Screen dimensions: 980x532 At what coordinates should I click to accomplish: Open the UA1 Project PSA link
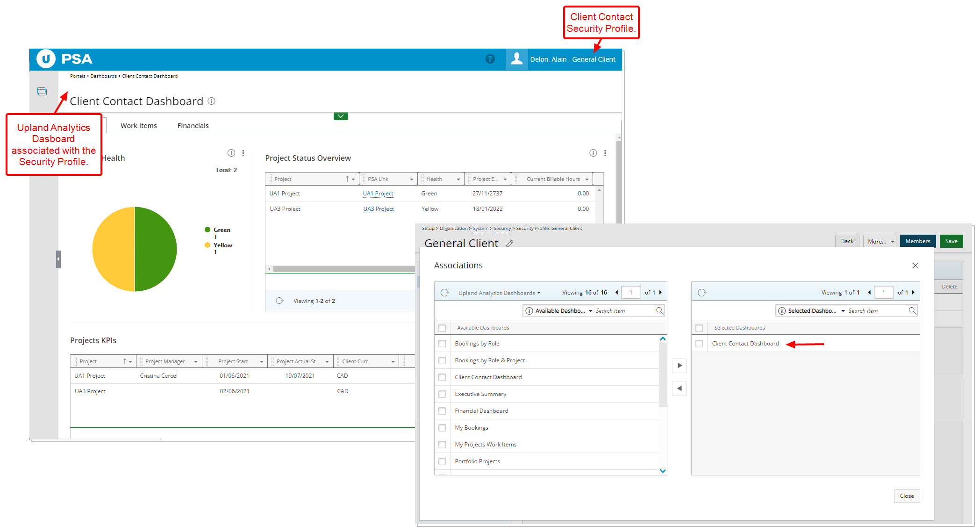378,194
